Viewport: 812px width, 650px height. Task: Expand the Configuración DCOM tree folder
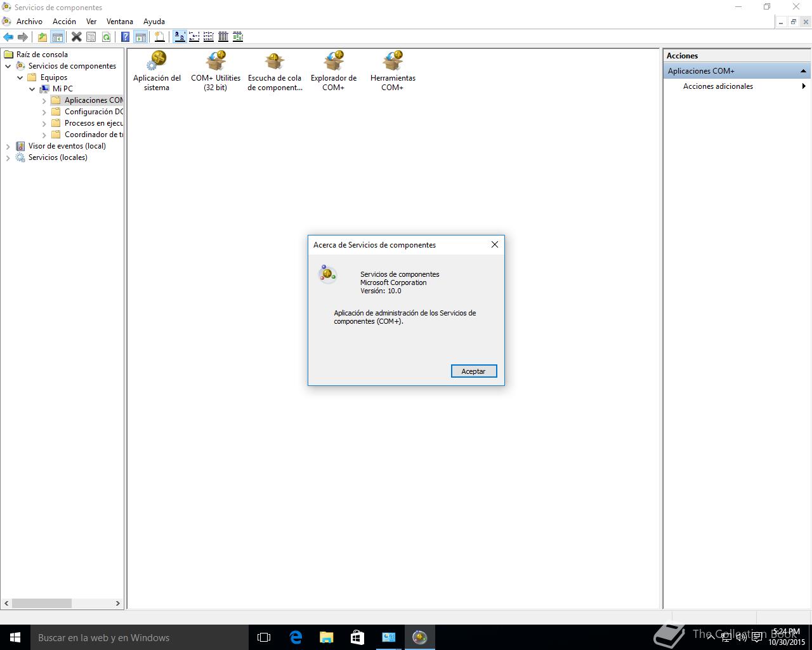pos(44,112)
